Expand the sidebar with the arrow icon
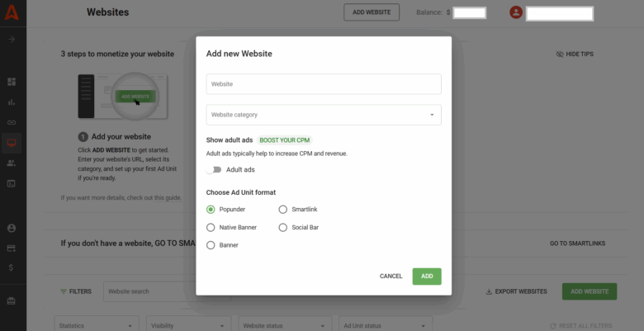The width and height of the screenshot is (644, 331). click(12, 40)
